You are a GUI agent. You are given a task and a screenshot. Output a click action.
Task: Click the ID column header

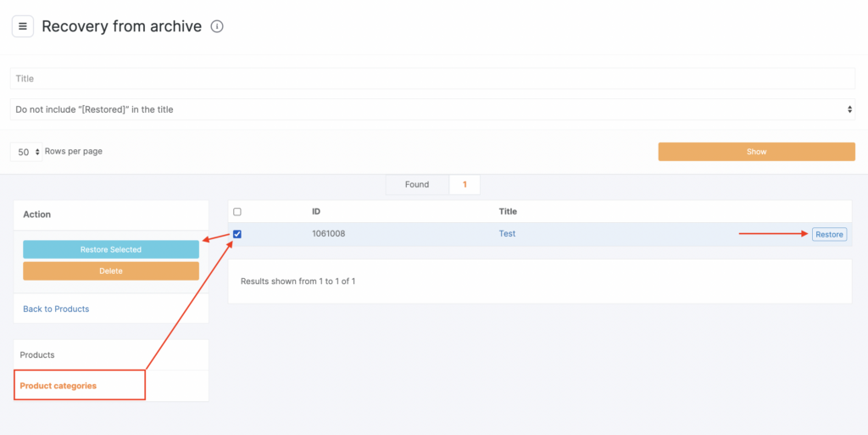pos(316,211)
